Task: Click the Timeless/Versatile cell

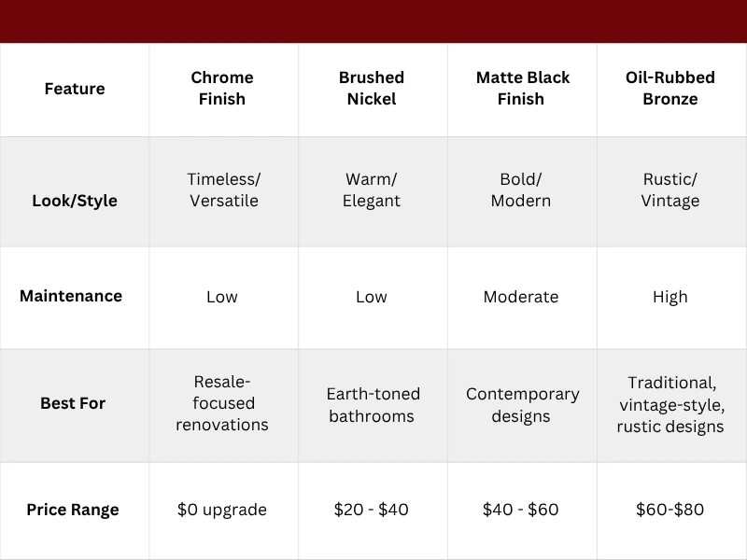Action: point(222,189)
